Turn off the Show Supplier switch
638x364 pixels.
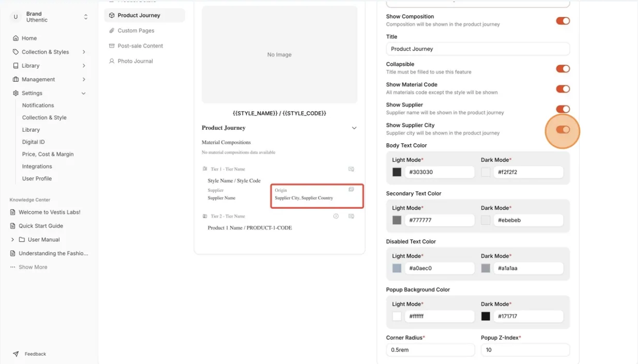563,109
